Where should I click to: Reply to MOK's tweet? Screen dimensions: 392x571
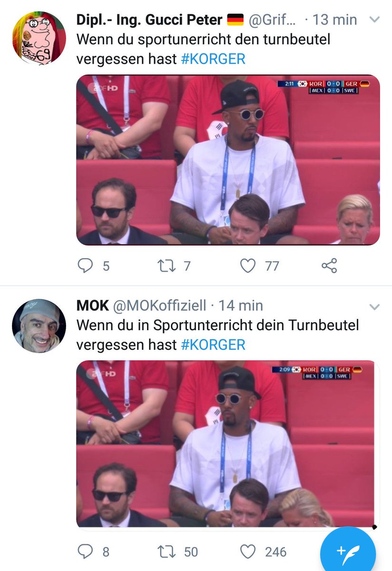[x=85, y=551]
